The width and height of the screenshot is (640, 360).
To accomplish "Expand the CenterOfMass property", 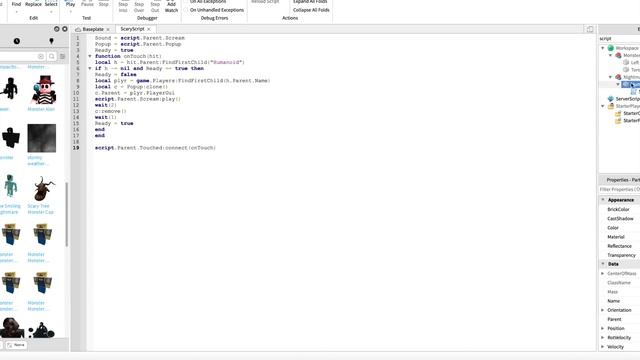I will point(603,273).
